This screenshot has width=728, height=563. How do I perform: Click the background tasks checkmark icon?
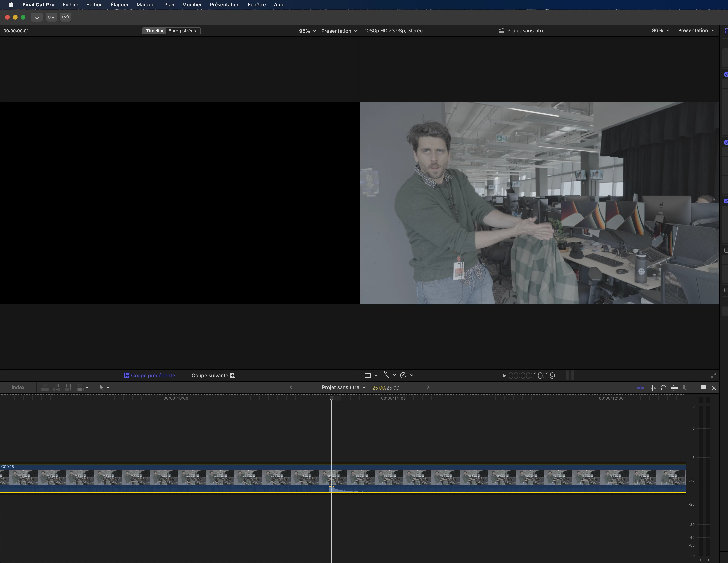coord(66,17)
